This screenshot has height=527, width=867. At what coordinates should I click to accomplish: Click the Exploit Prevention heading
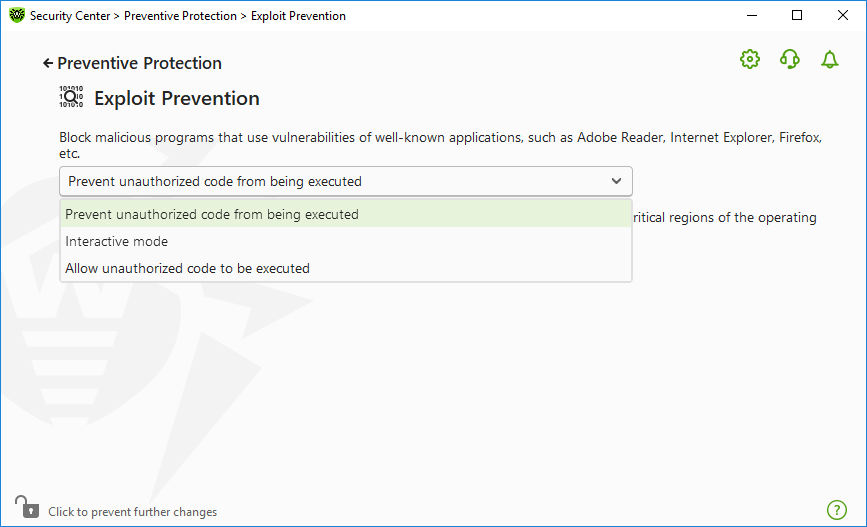(177, 98)
